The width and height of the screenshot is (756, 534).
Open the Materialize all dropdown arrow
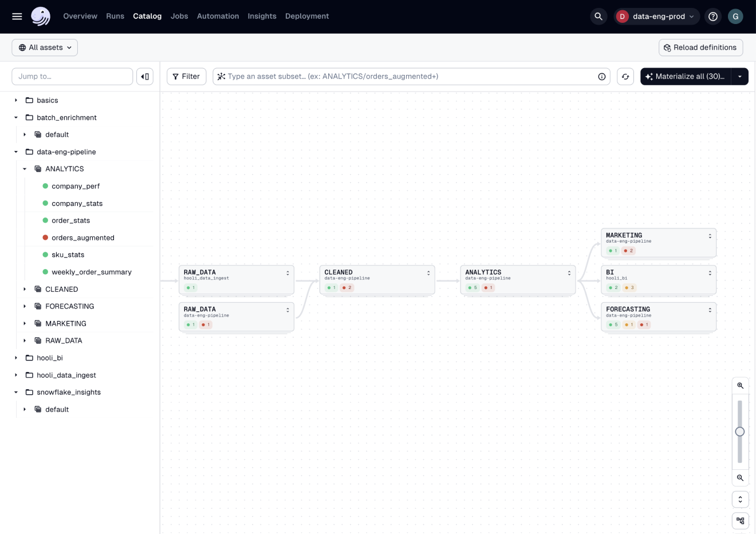pyautogui.click(x=740, y=76)
